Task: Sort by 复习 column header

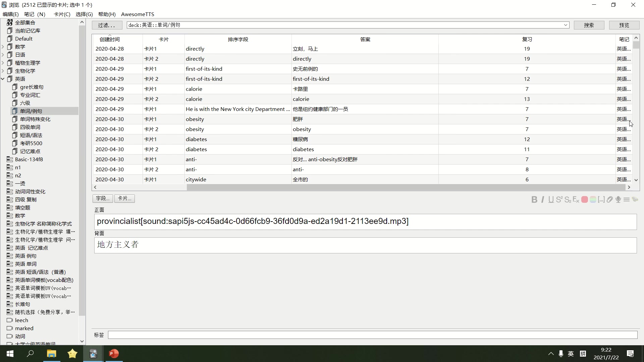Action: pos(527,39)
